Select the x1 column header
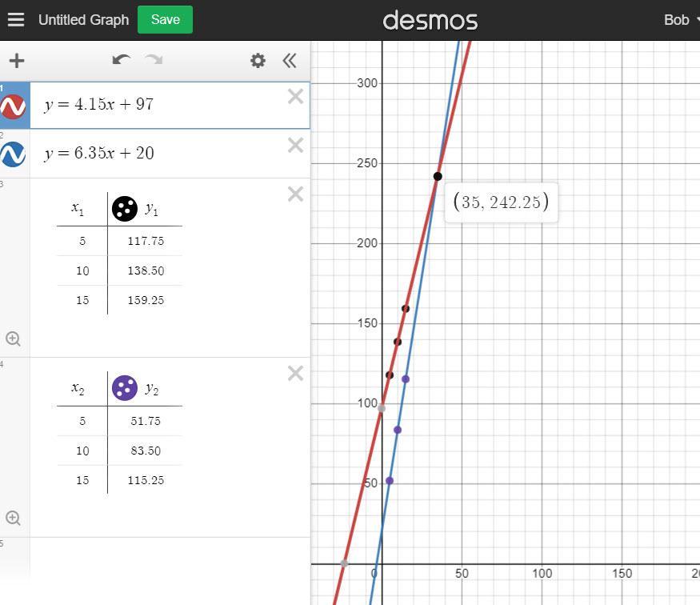Image resolution: width=700 pixels, height=605 pixels. tap(78, 208)
